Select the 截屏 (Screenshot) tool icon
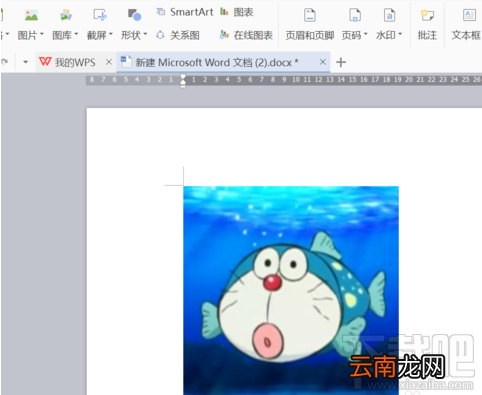Screen dimensions: 482x395 (100, 15)
